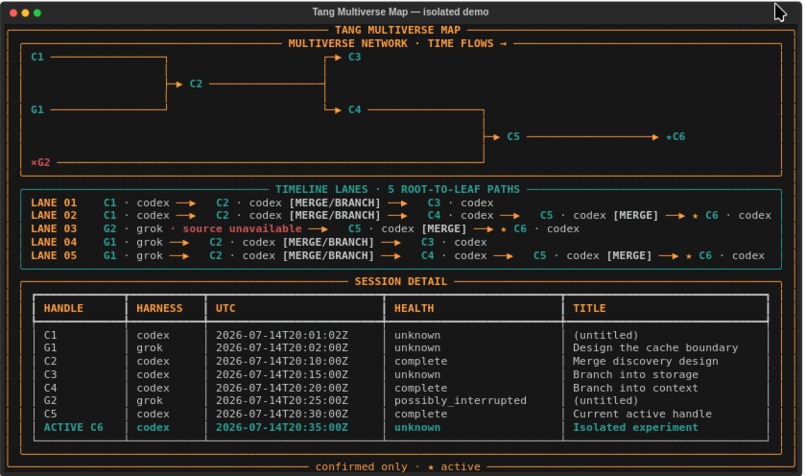This screenshot has width=806, height=476.
Task: Click the LANE 03 row label
Action: [54, 229]
